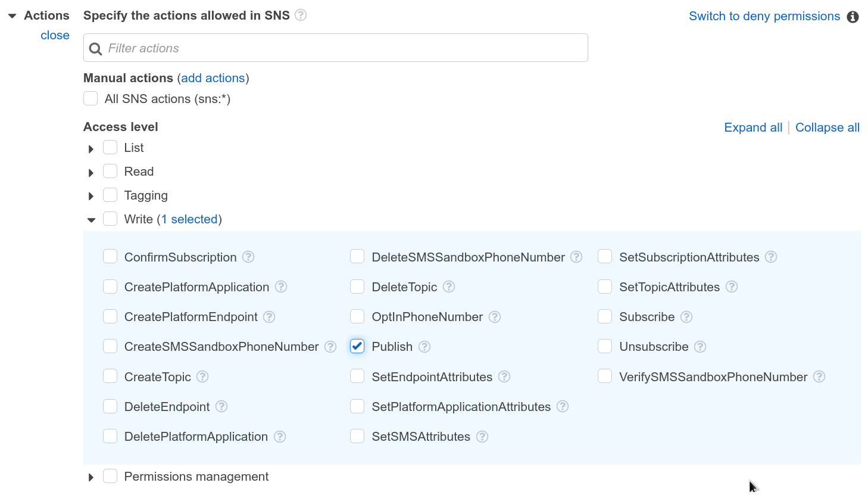Viewport: 868px width, 495px height.
Task: Switch to deny permissions
Action: (764, 16)
